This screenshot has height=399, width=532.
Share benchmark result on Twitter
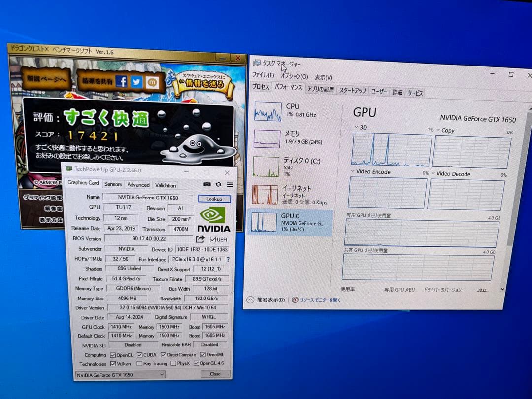click(x=136, y=81)
